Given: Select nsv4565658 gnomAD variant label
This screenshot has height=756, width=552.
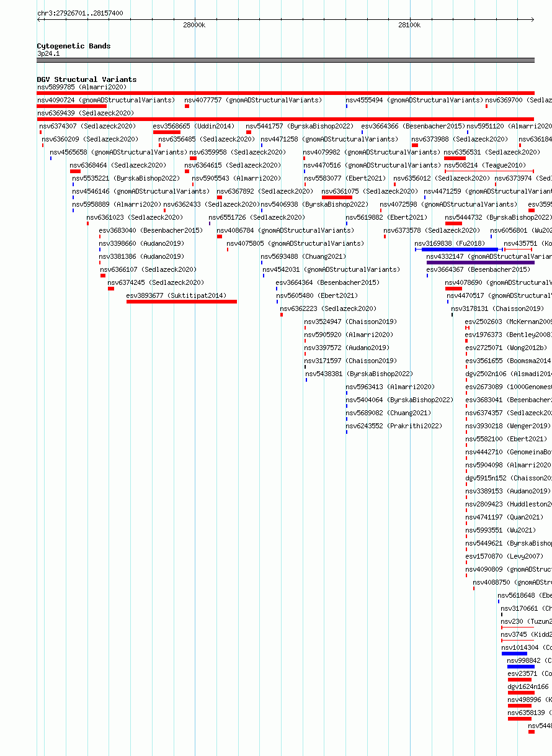Looking at the screenshot, I should point(118,152).
